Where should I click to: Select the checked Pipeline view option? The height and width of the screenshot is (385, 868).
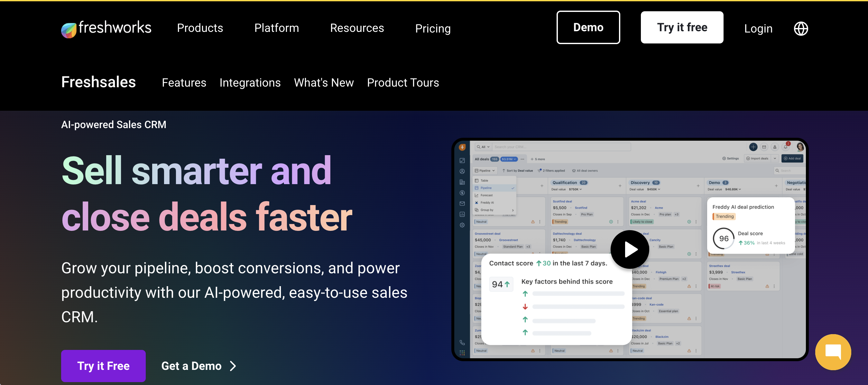494,188
